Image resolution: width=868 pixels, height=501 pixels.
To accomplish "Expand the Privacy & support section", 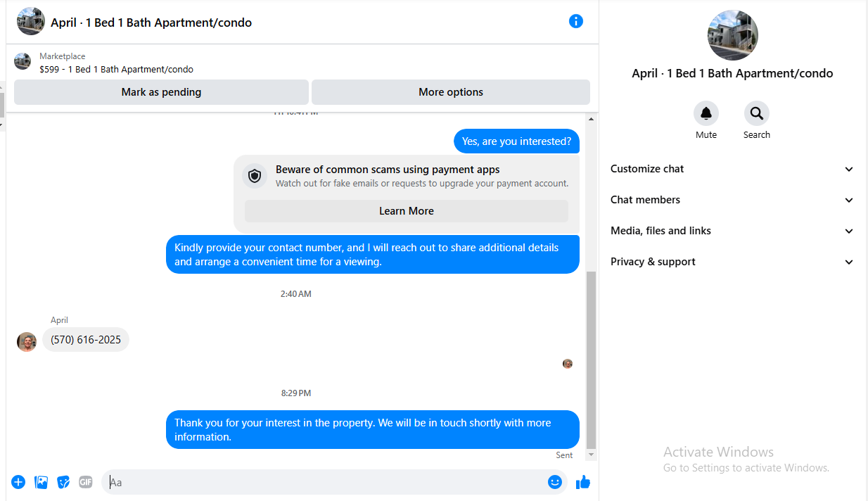I will [x=732, y=262].
